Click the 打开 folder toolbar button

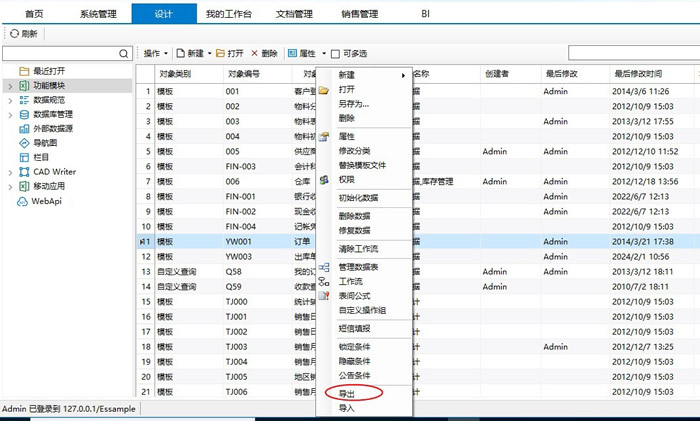[228, 53]
